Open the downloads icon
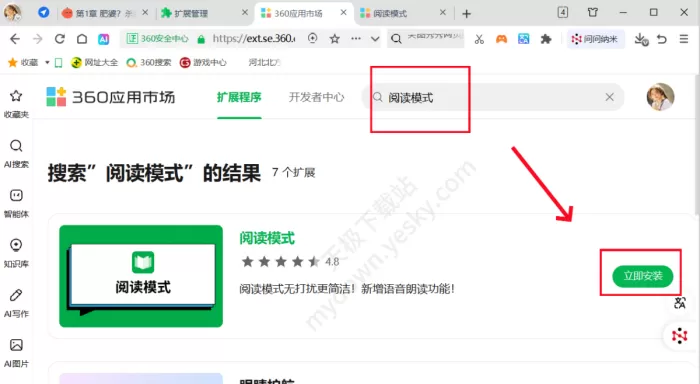This screenshot has width=700, height=384. pos(641,39)
